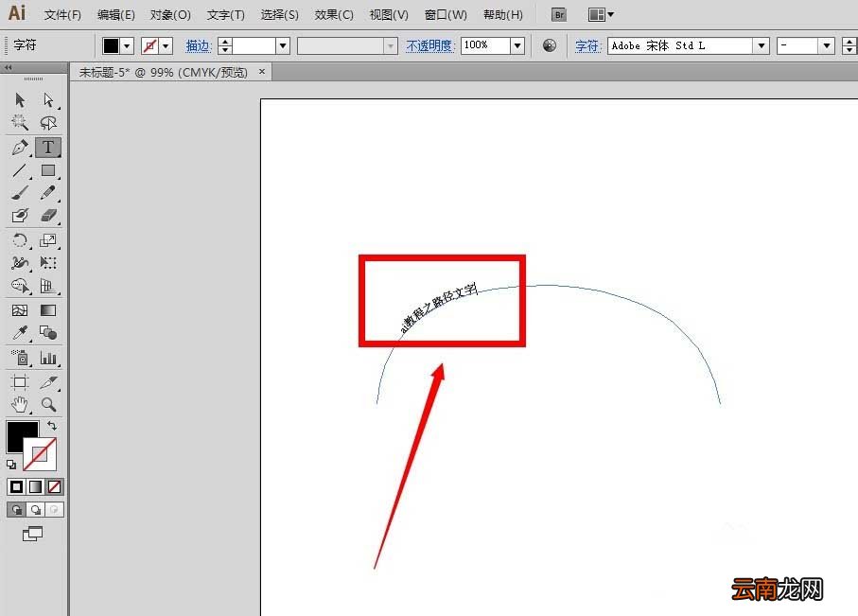
Task: Set paint type to Gradient
Action: (x=36, y=486)
